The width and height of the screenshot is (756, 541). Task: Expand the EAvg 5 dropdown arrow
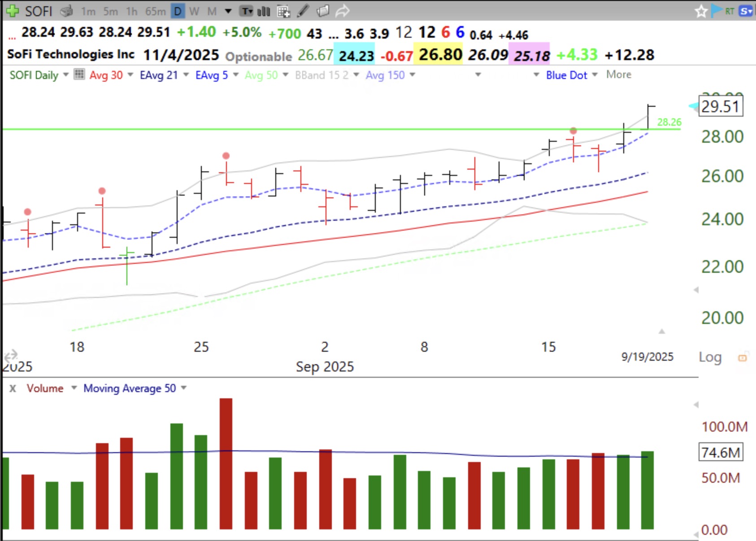point(236,74)
